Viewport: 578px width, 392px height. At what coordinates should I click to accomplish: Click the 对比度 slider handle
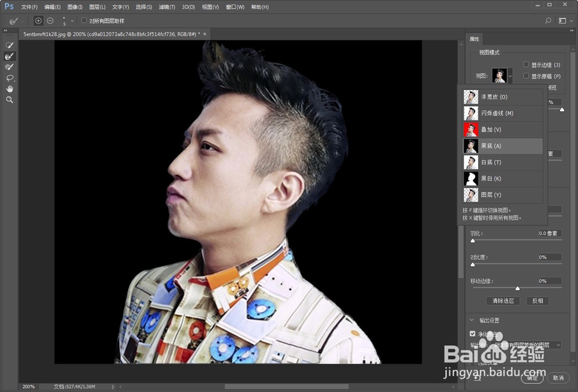coord(473,264)
